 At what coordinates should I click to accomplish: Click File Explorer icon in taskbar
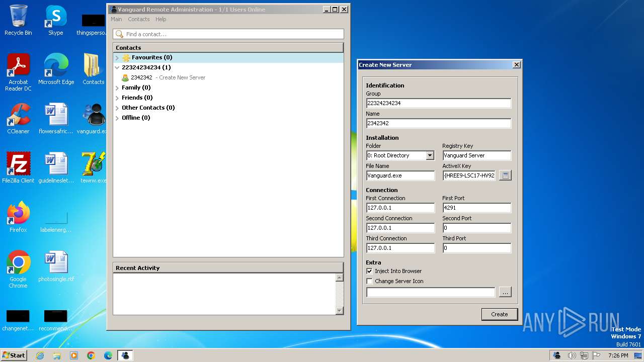[57, 355]
